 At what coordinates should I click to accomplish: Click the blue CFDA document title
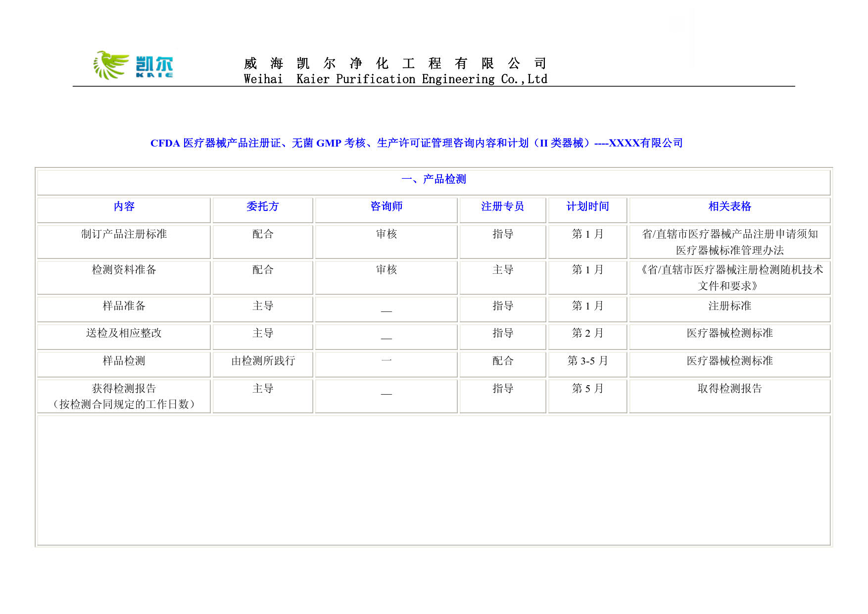(416, 143)
